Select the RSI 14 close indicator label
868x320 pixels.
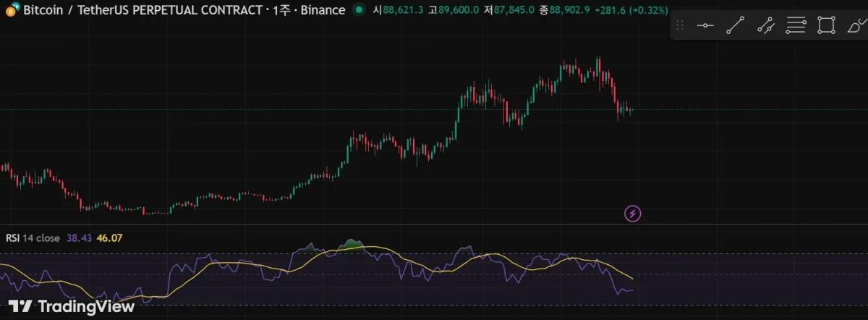pos(33,238)
